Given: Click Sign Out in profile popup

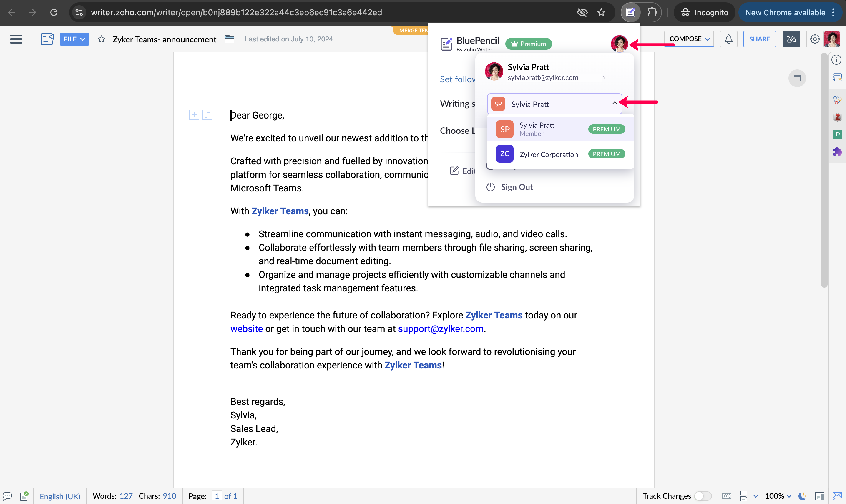Looking at the screenshot, I should point(516,187).
